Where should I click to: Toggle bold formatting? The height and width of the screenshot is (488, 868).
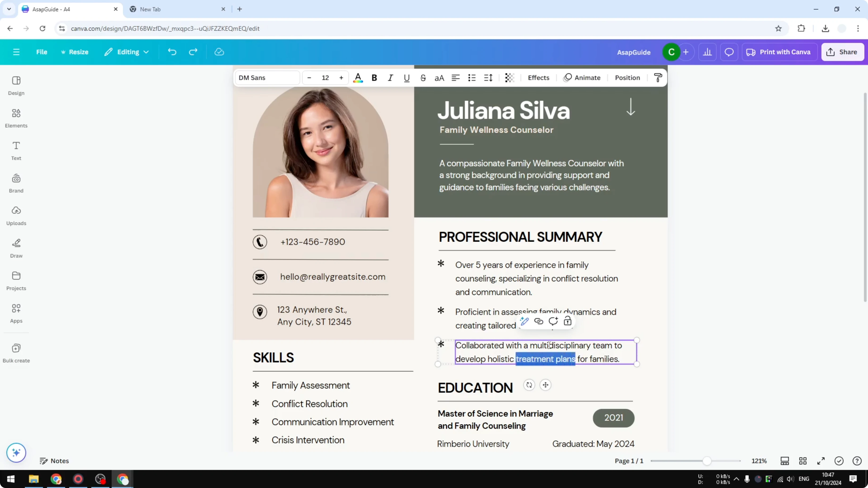tap(374, 78)
